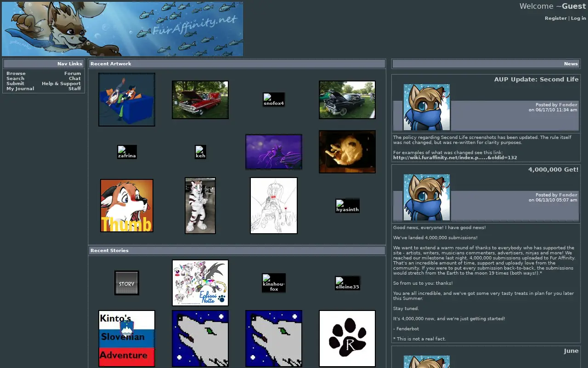This screenshot has width=588, height=368.
Task: Open the broken hyasinth image thumbnail
Action: pyautogui.click(x=347, y=206)
